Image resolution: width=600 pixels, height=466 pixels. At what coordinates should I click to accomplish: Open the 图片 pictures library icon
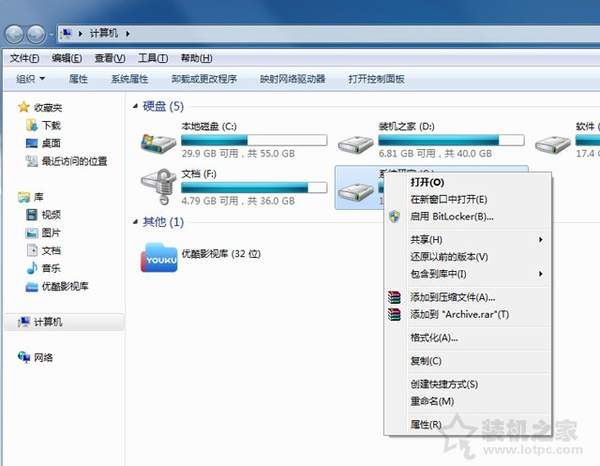pyautogui.click(x=31, y=233)
